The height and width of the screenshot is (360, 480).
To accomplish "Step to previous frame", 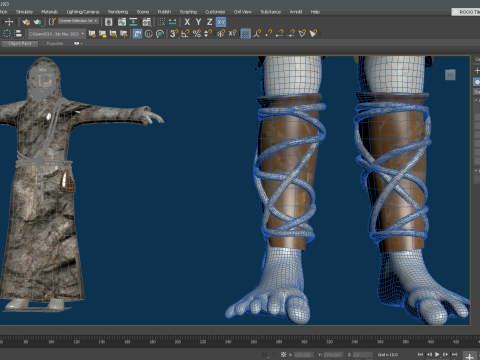I will [x=429, y=354].
